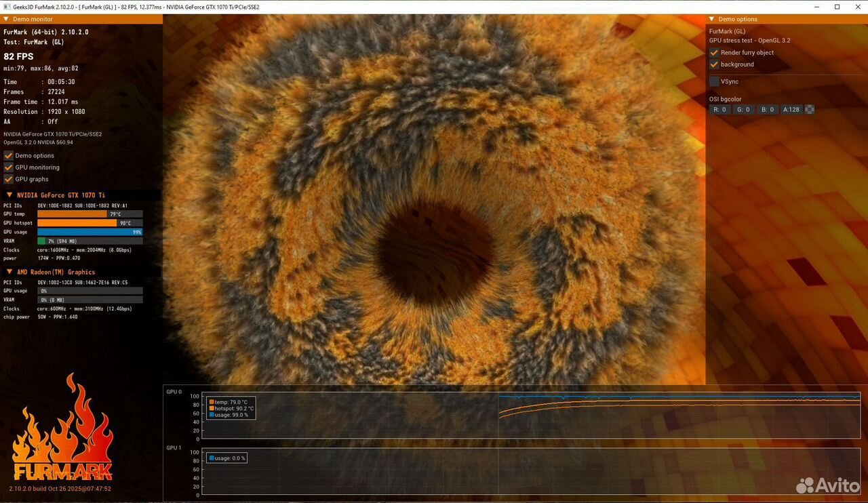
Task: Click the min:79, max:86, avg:82 line
Action: click(41, 68)
